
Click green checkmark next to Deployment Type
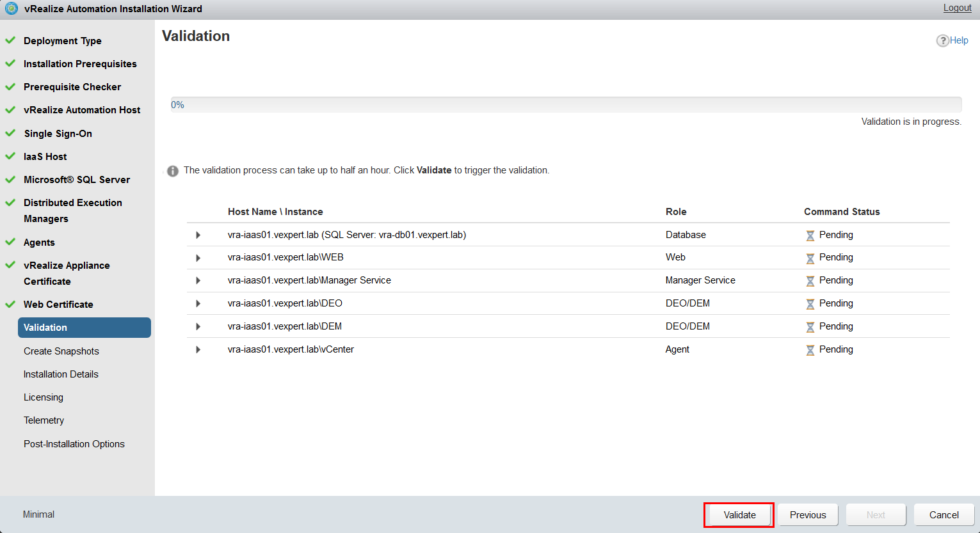point(10,40)
